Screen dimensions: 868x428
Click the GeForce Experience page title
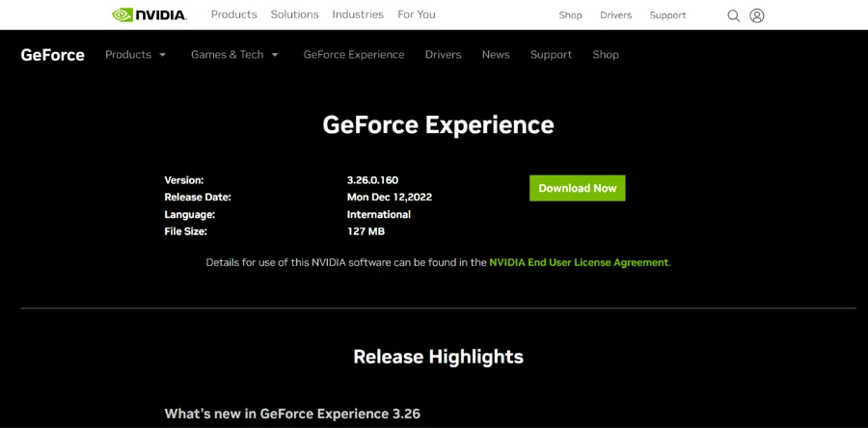[439, 125]
